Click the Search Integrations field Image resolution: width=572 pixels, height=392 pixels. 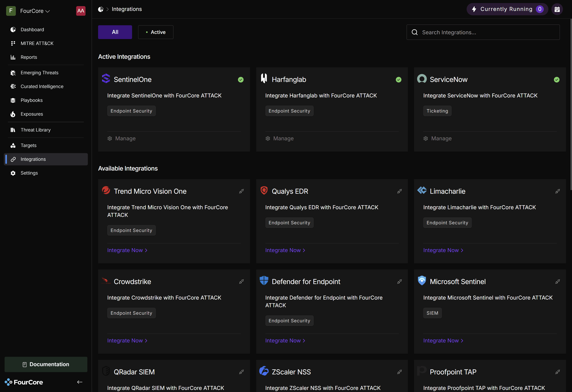[x=483, y=32]
